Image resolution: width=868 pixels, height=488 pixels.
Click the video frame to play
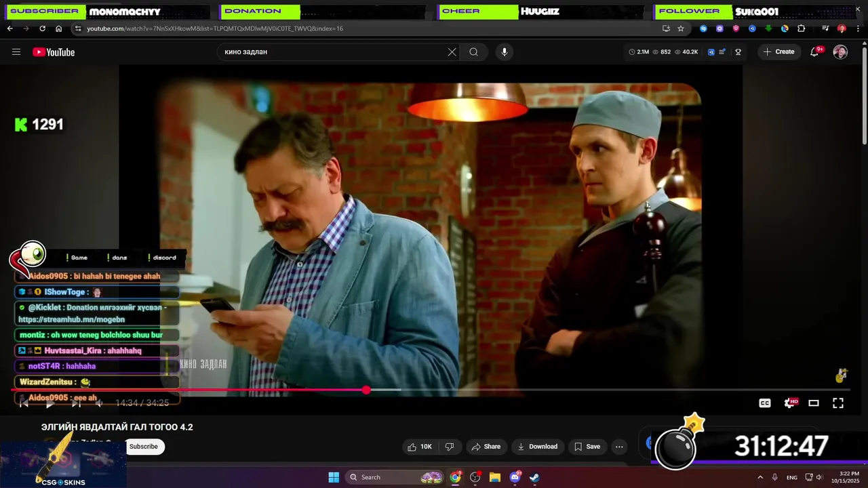pos(431,230)
